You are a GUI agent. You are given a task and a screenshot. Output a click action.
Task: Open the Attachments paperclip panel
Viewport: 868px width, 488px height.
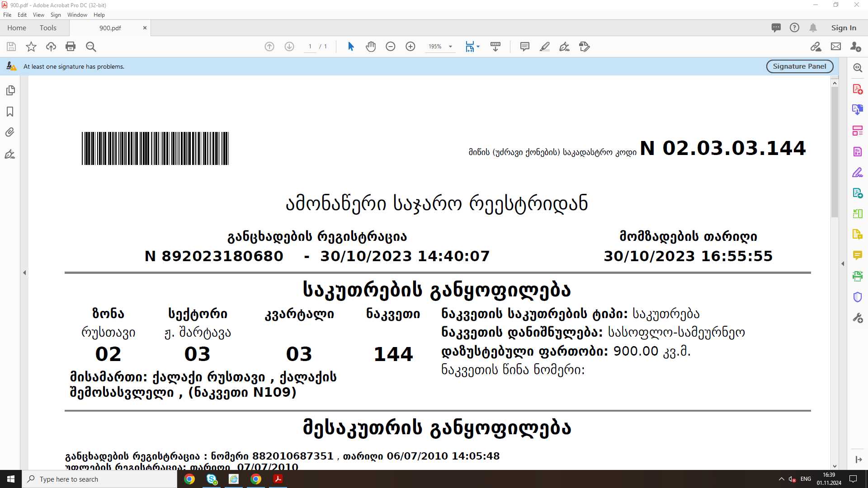10,132
